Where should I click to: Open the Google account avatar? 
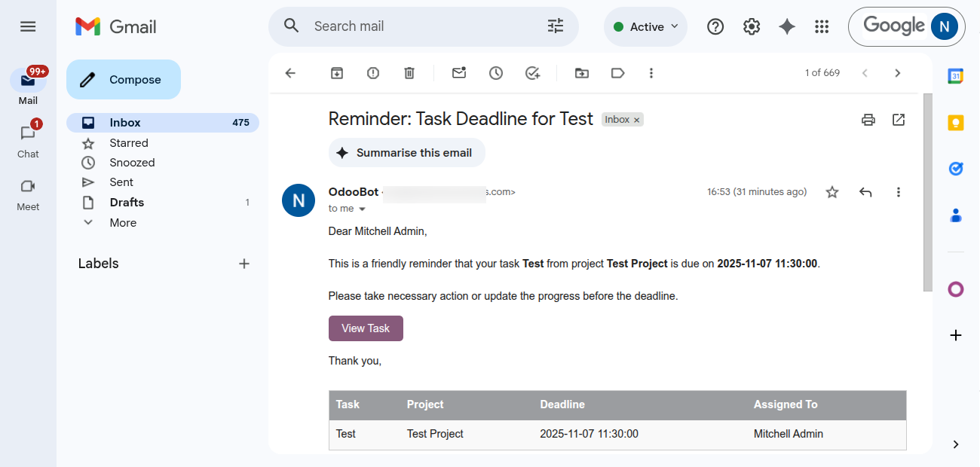coord(945,26)
